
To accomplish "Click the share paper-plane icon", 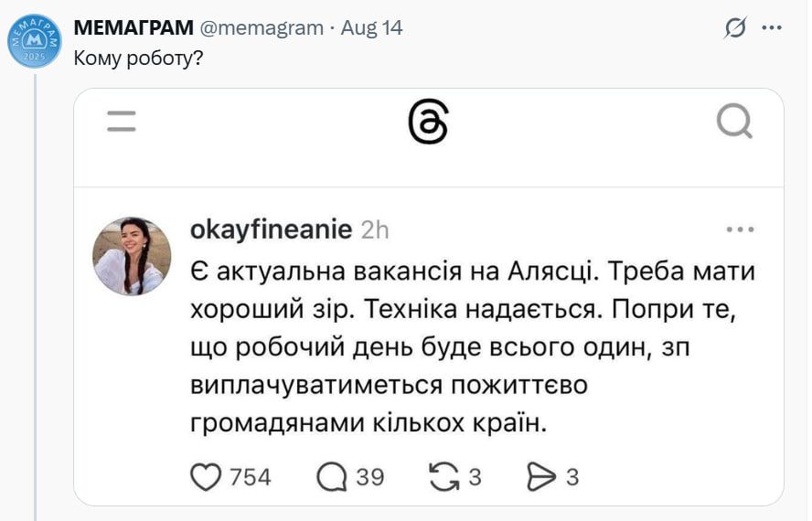I will (542, 476).
